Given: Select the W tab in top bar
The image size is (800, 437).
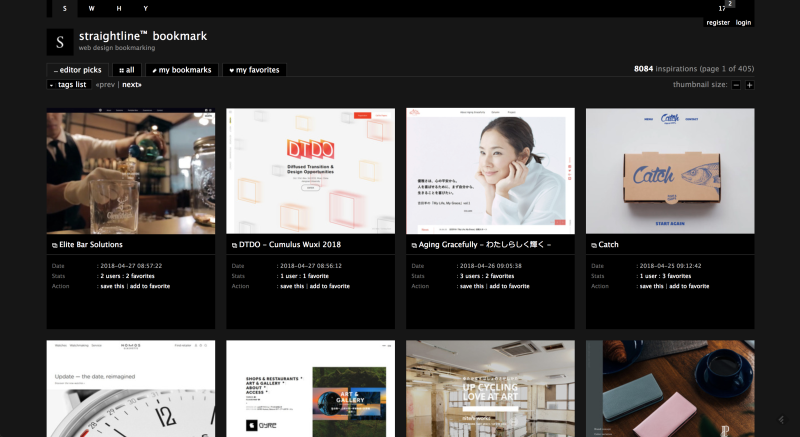Looking at the screenshot, I should pyautogui.click(x=91, y=9).
